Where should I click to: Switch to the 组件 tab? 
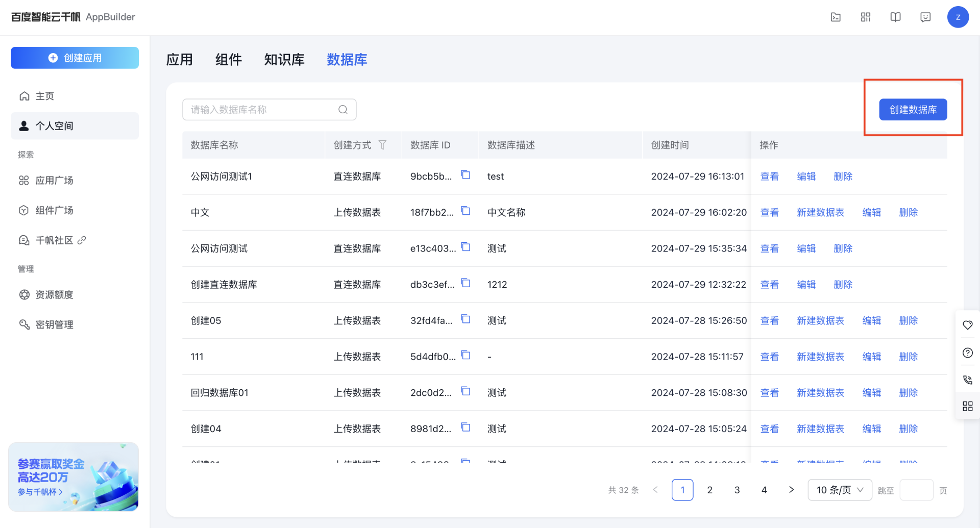click(x=229, y=60)
